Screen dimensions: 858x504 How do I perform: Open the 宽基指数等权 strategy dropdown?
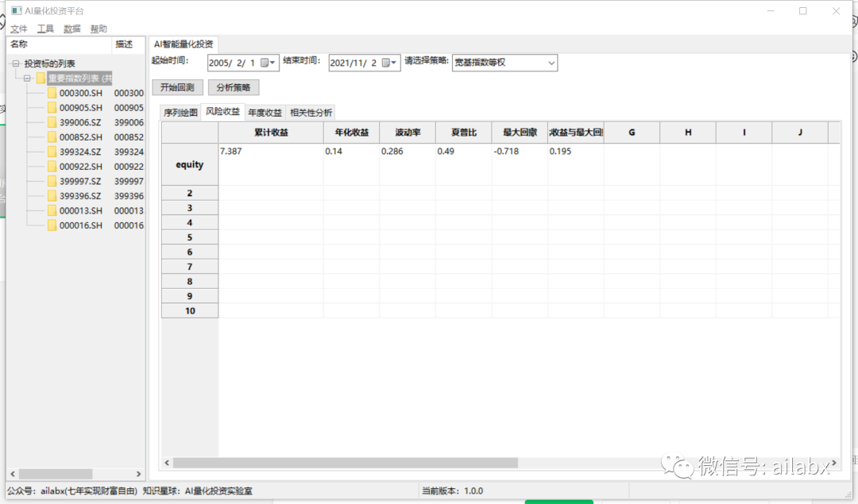coord(552,61)
